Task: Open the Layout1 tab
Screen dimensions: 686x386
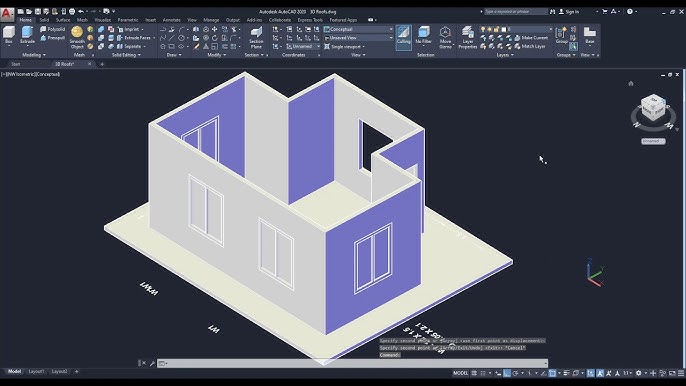Action: pyautogui.click(x=36, y=372)
